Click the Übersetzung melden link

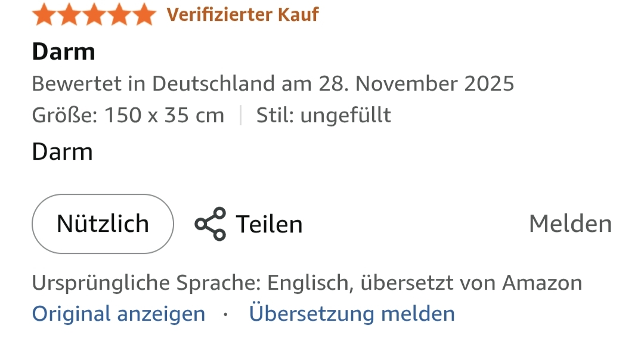352,314
